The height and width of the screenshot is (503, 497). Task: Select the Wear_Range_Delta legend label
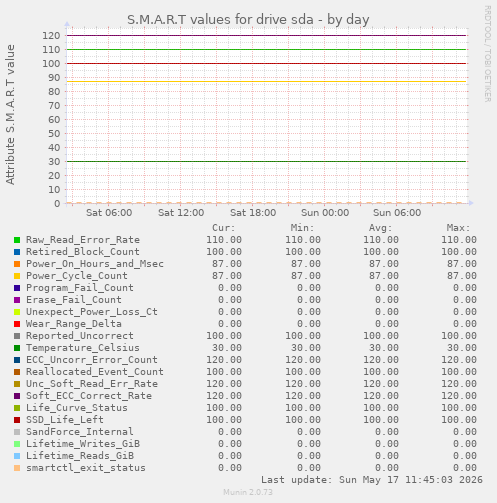(74, 324)
